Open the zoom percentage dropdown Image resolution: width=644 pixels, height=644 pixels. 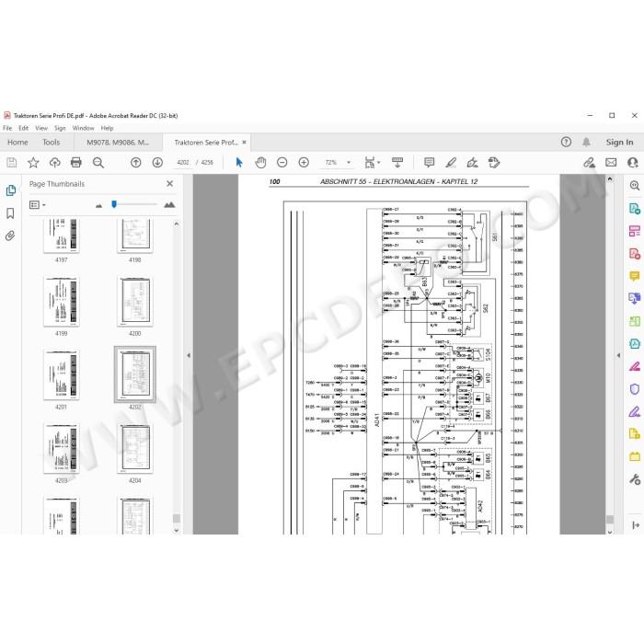[349, 163]
